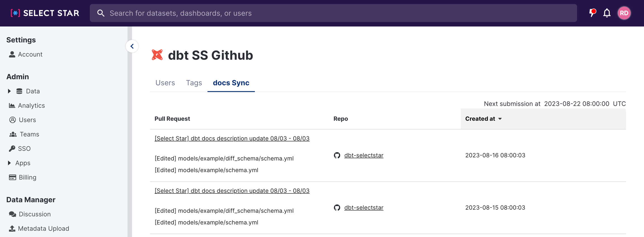Expand the Data tree item

[10, 91]
